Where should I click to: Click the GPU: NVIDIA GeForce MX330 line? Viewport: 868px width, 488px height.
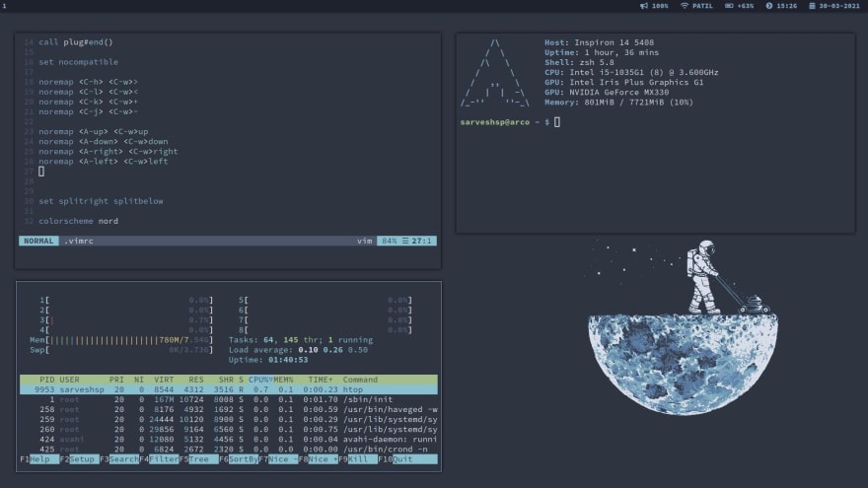click(x=607, y=93)
